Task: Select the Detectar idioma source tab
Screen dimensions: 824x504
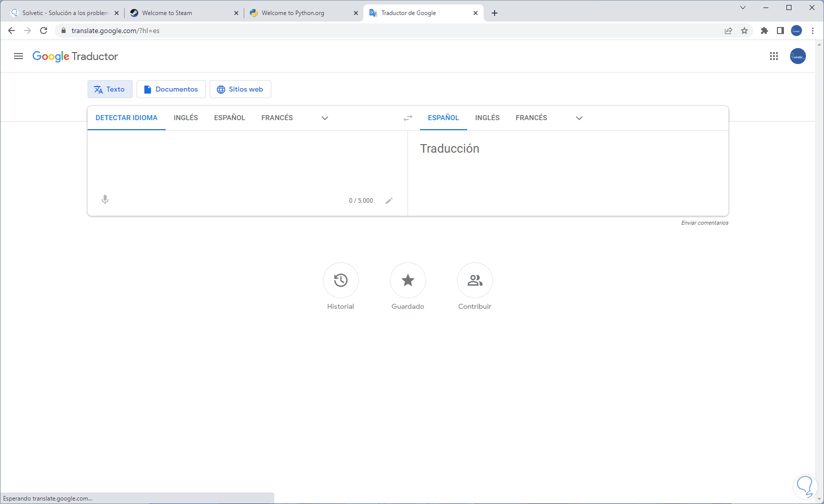Action: coord(127,118)
